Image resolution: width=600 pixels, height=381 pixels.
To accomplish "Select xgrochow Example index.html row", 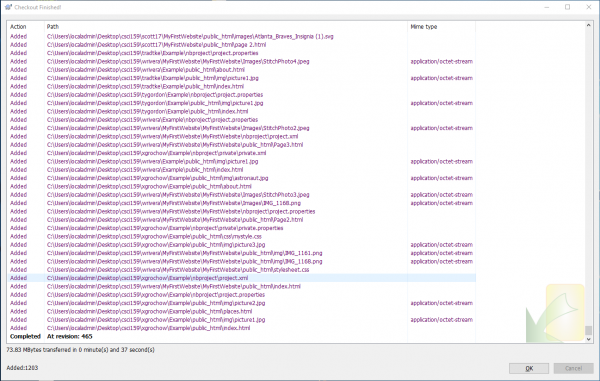I will (x=242, y=328).
